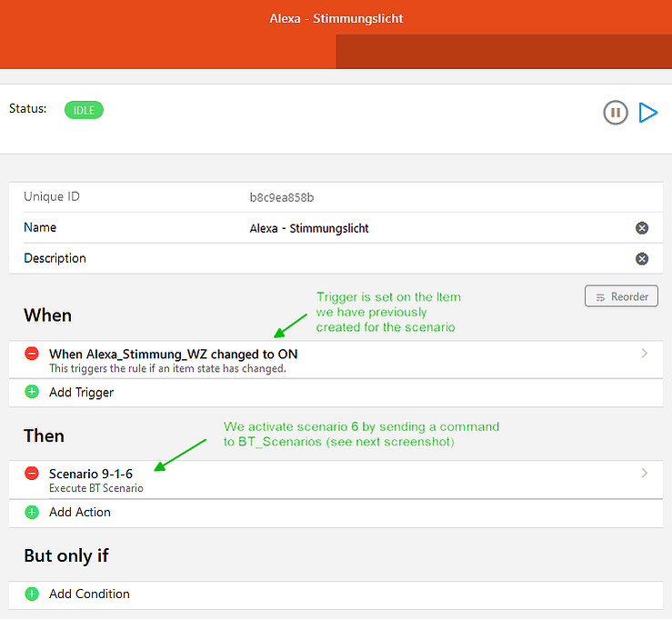This screenshot has height=619, width=672.
Task: Click the green plus next to Add Condition
Action: 32,594
